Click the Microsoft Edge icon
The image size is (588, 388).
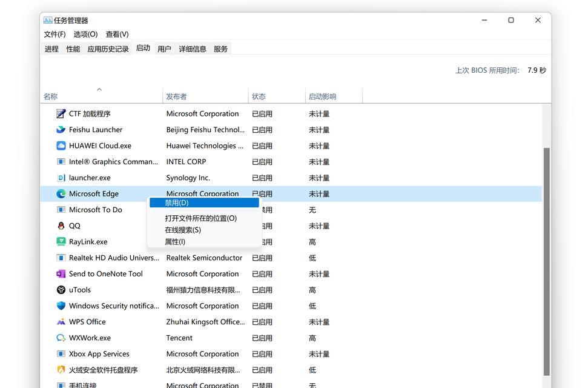(x=61, y=193)
